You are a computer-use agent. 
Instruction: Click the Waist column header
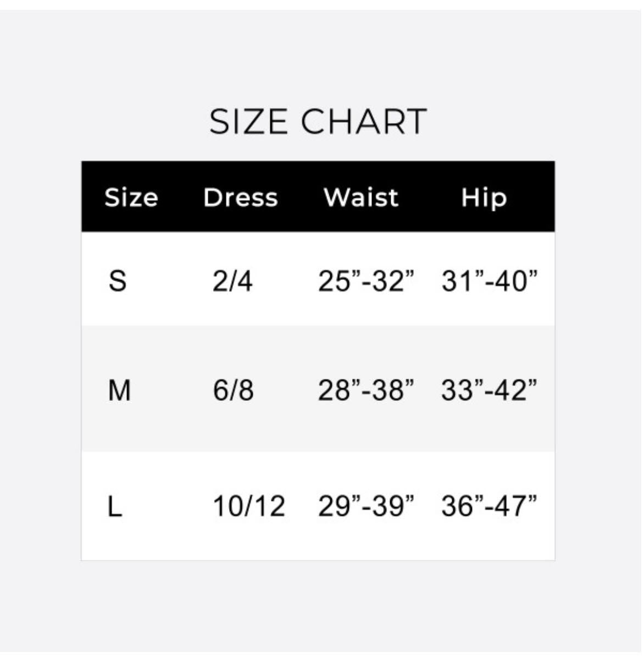tap(360, 197)
